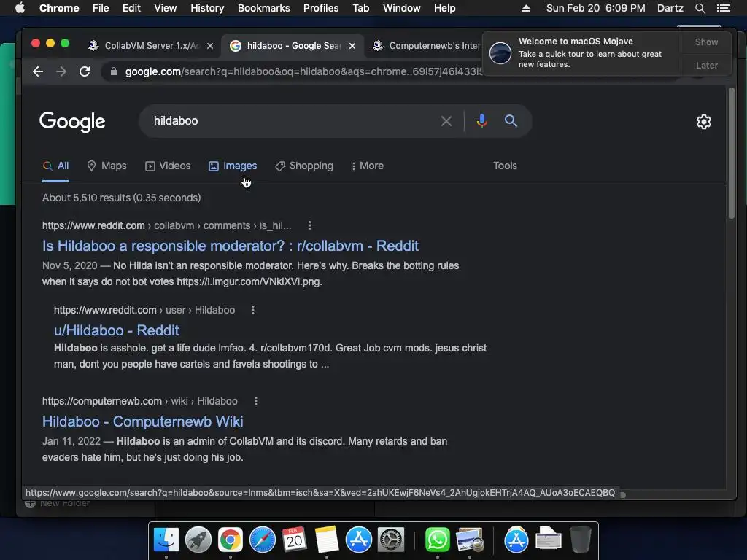Screen dimensions: 747x560
Task: Open options dots for the u/Hildaboo result
Action: click(x=253, y=310)
